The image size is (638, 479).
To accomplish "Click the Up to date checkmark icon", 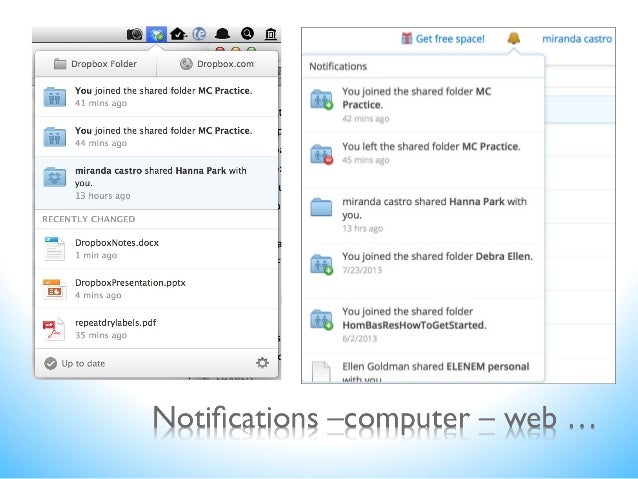I will coord(50,363).
